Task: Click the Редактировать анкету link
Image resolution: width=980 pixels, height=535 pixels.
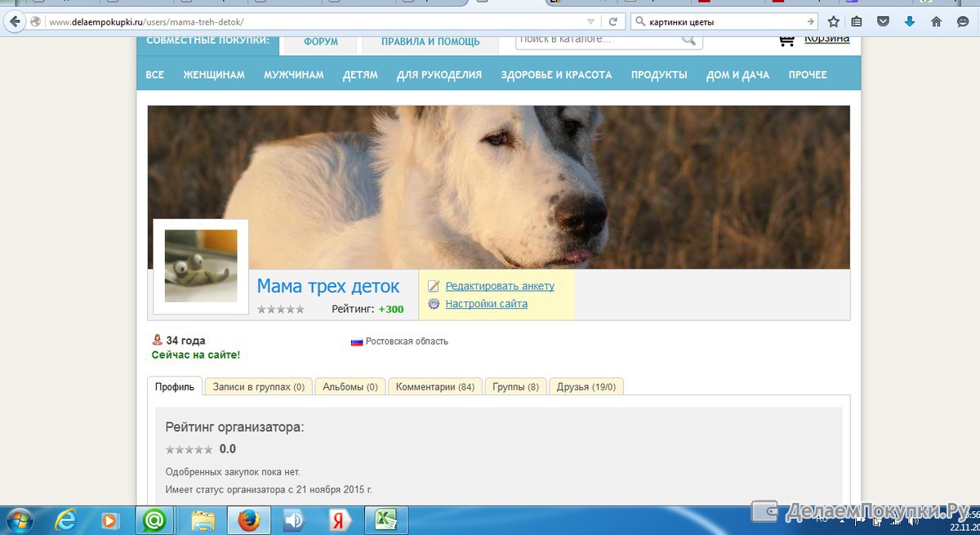Action: 499,286
